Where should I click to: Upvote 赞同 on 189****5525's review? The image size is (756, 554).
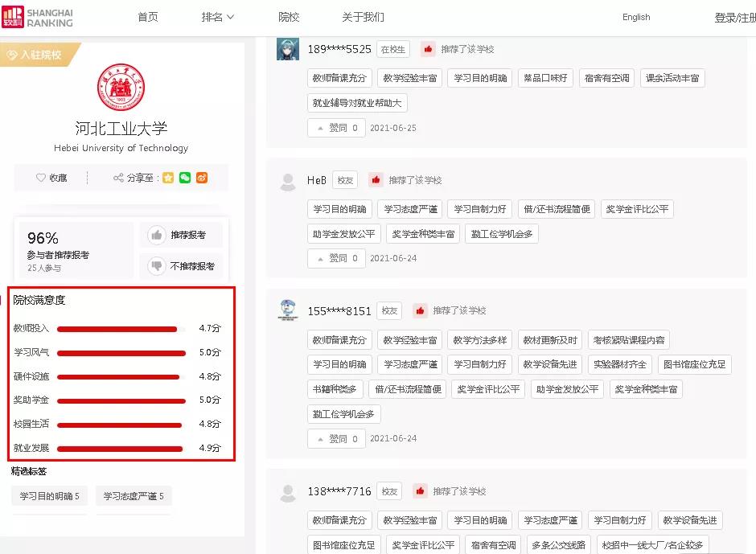tap(336, 128)
